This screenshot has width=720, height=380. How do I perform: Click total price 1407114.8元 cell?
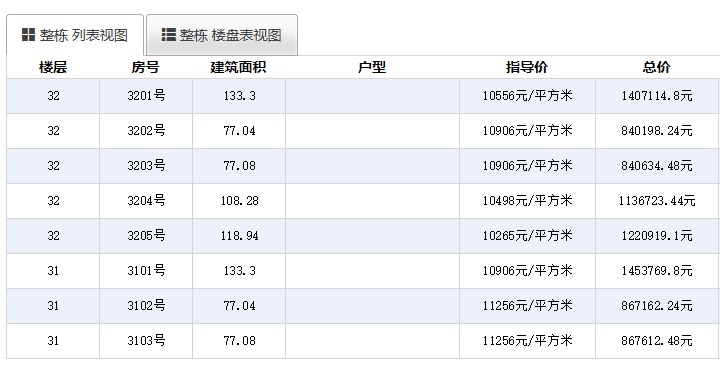tap(657, 96)
